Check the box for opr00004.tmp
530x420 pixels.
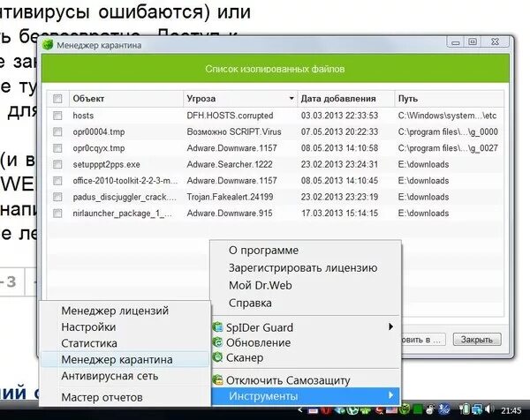coord(57,131)
